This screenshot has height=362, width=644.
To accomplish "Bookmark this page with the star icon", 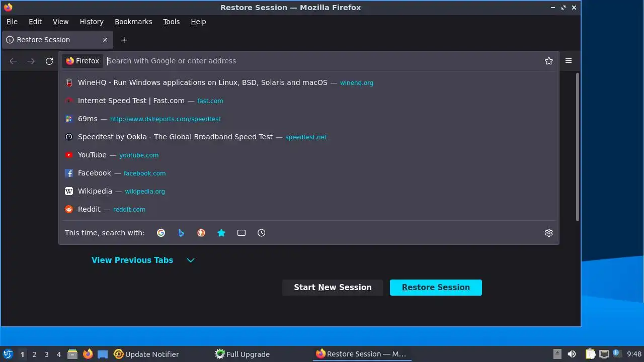I will tap(549, 61).
